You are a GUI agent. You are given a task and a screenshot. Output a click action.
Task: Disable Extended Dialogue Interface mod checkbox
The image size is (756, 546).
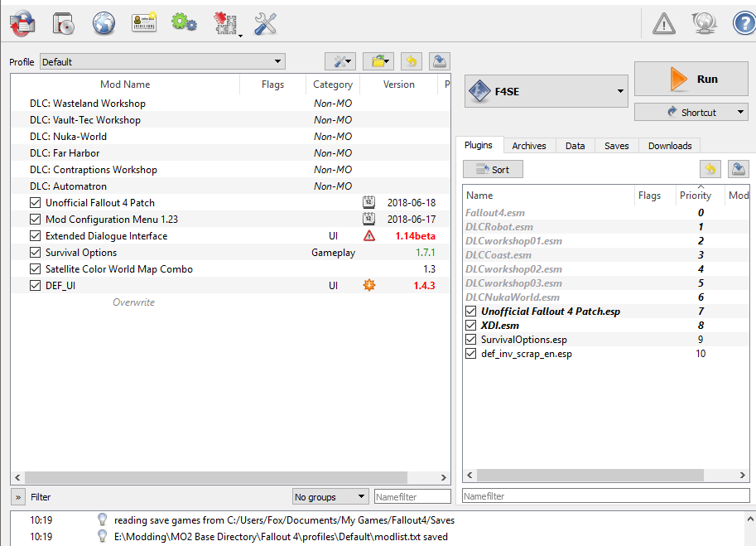point(36,236)
